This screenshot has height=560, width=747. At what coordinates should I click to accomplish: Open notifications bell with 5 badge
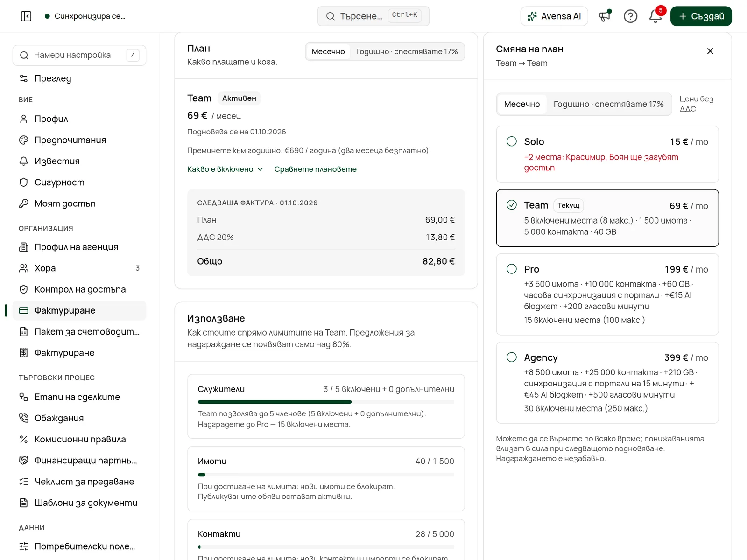[656, 16]
